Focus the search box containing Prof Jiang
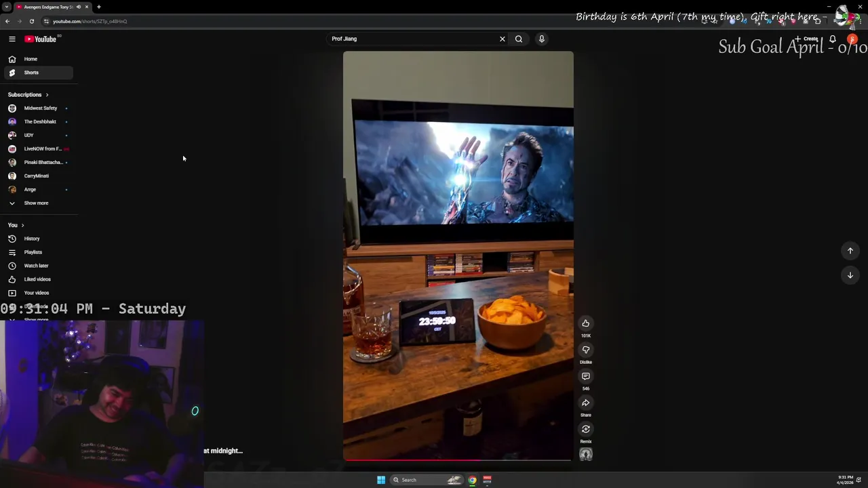This screenshot has height=488, width=868. coord(412,39)
